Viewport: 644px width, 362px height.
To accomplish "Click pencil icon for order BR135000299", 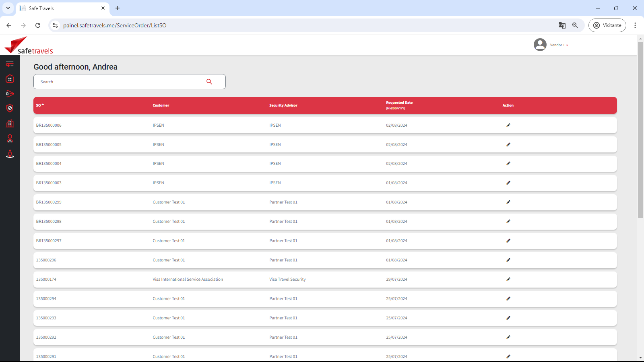I will 508,202.
